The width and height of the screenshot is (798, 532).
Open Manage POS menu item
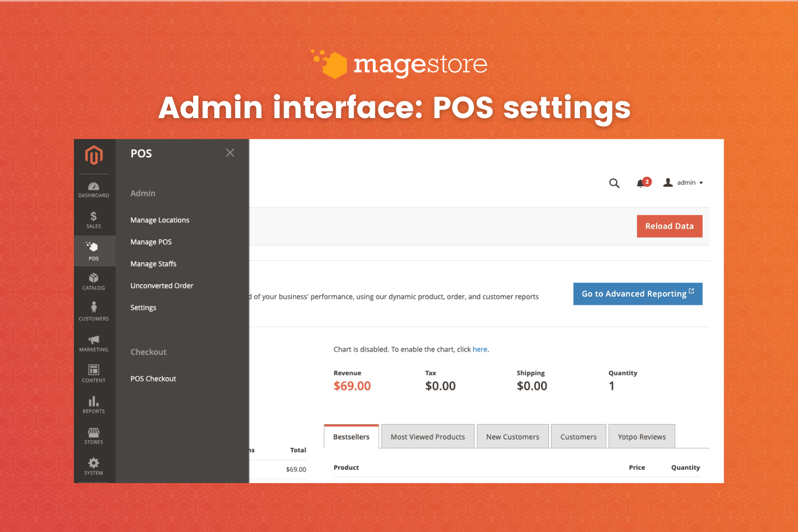click(x=151, y=242)
